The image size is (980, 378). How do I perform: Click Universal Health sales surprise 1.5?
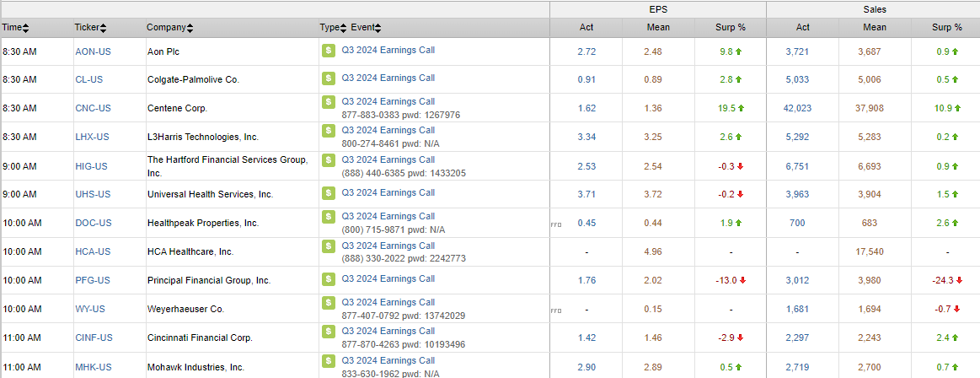coord(945,194)
